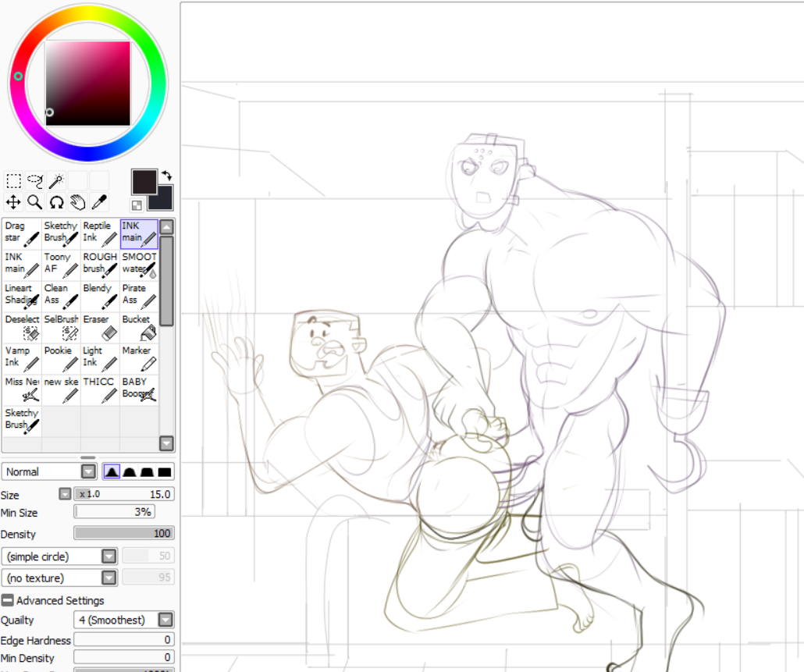Activate the Move tool
The width and height of the screenshot is (804, 672).
(13, 203)
